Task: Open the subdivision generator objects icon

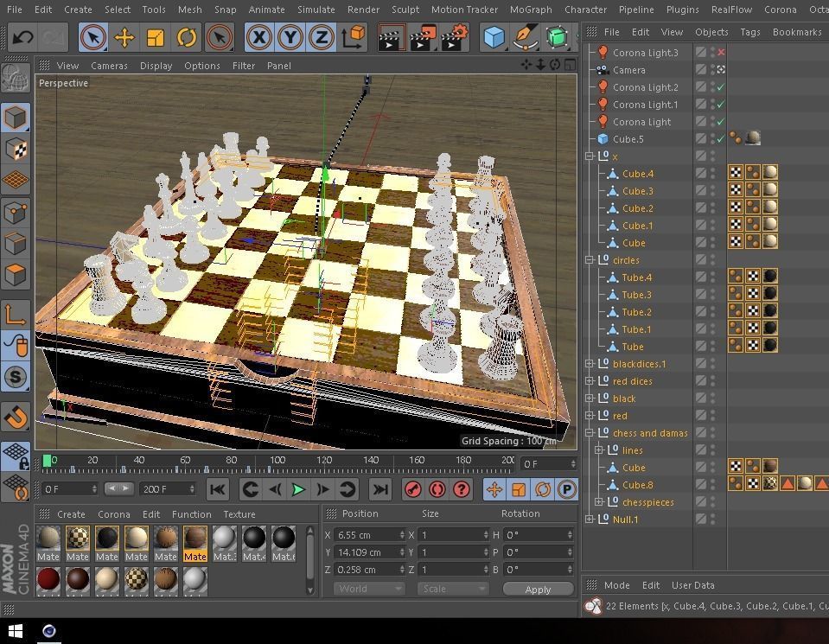Action: (557, 37)
